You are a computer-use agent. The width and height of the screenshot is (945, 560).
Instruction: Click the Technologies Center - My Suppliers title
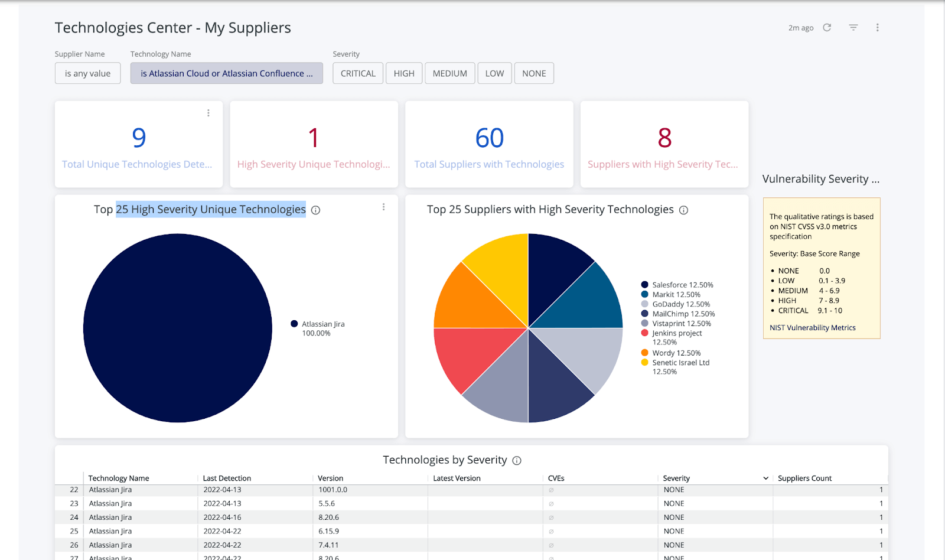(172, 28)
